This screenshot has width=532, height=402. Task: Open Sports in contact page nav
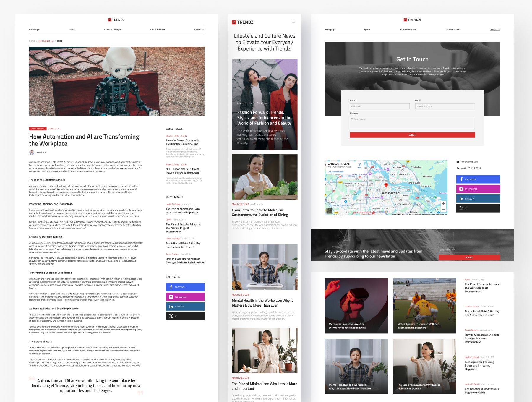click(x=367, y=30)
